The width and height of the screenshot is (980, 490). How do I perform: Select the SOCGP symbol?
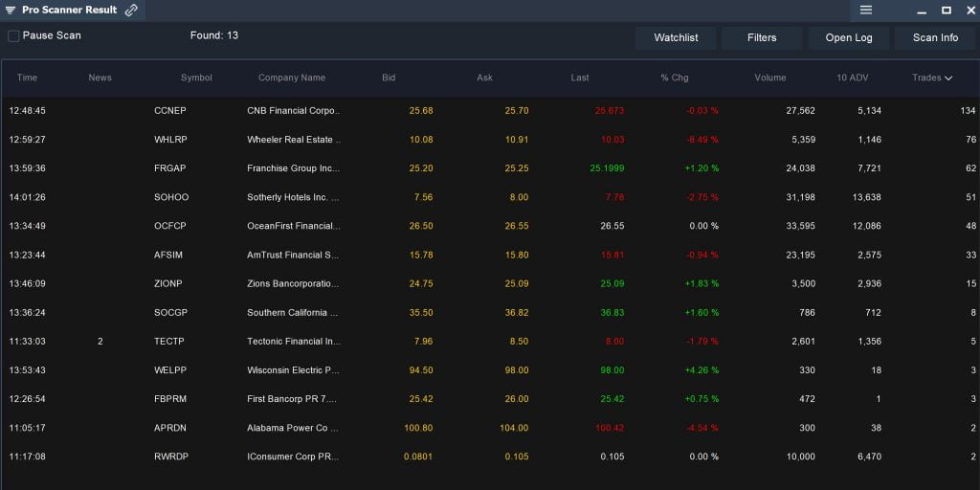(170, 313)
